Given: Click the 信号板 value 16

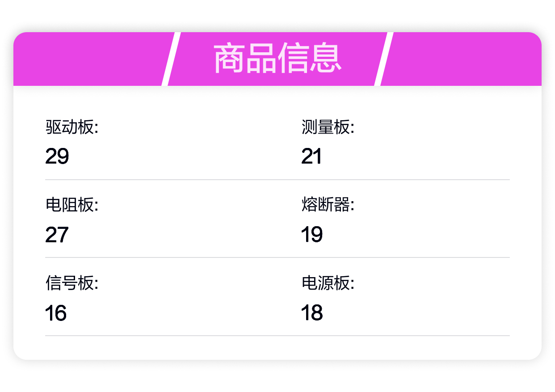Looking at the screenshot, I should point(56,313).
